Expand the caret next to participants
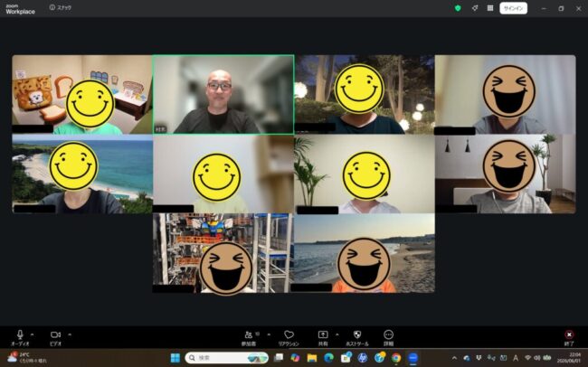 (269, 334)
